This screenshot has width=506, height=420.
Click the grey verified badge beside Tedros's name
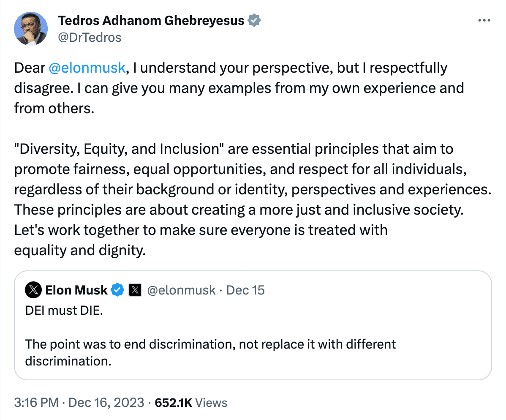(x=254, y=20)
